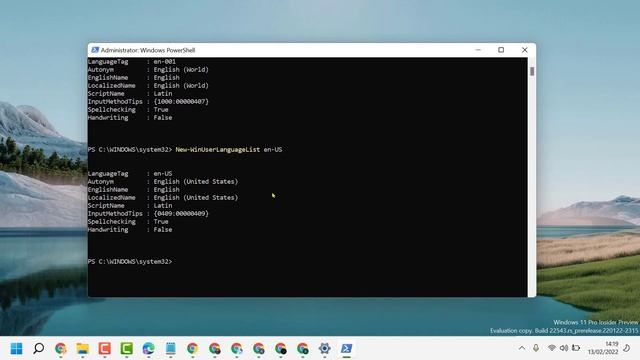The height and width of the screenshot is (360, 640).
Task: Click the last empty 'PS C:\WINDOWS\system32>' prompt
Action: 130,261
